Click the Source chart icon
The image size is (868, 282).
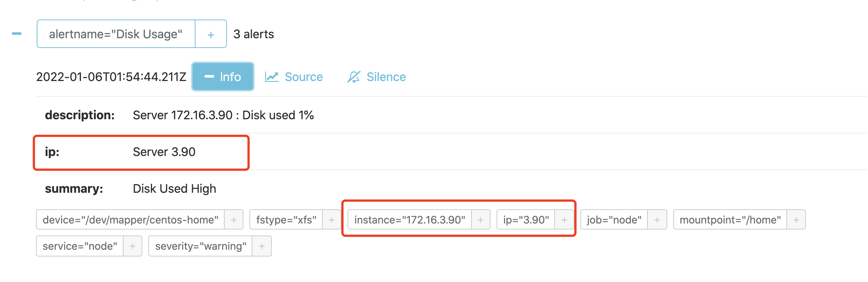pos(272,77)
